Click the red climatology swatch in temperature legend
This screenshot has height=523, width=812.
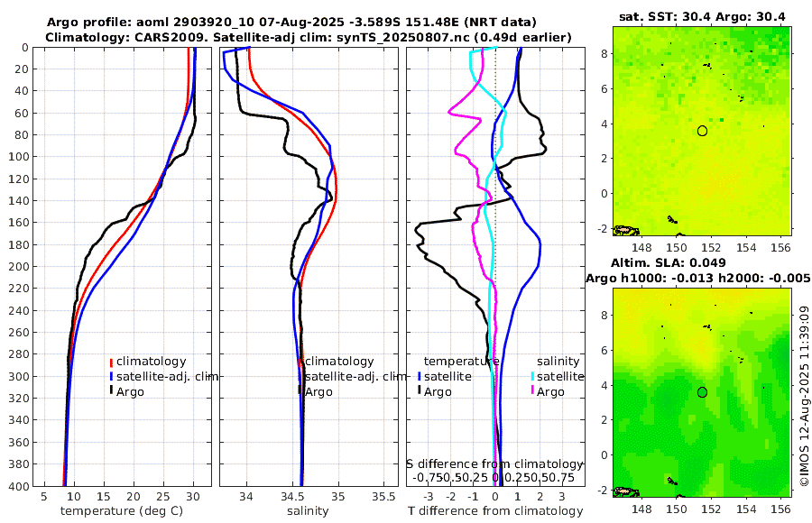pos(111,362)
